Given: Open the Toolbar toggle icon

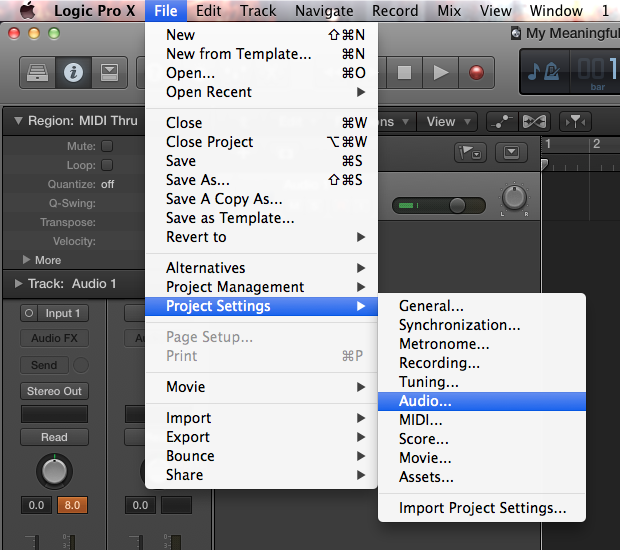Looking at the screenshot, I should [x=110, y=72].
